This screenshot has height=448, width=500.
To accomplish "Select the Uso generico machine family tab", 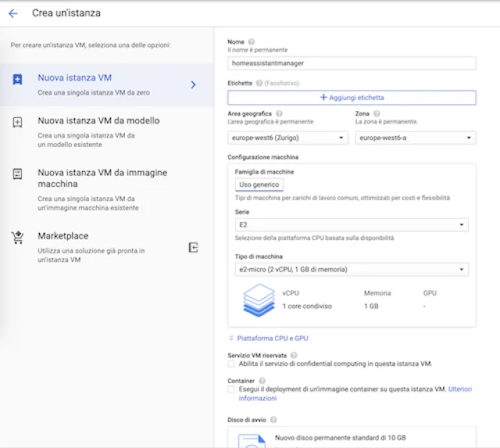I will point(259,185).
